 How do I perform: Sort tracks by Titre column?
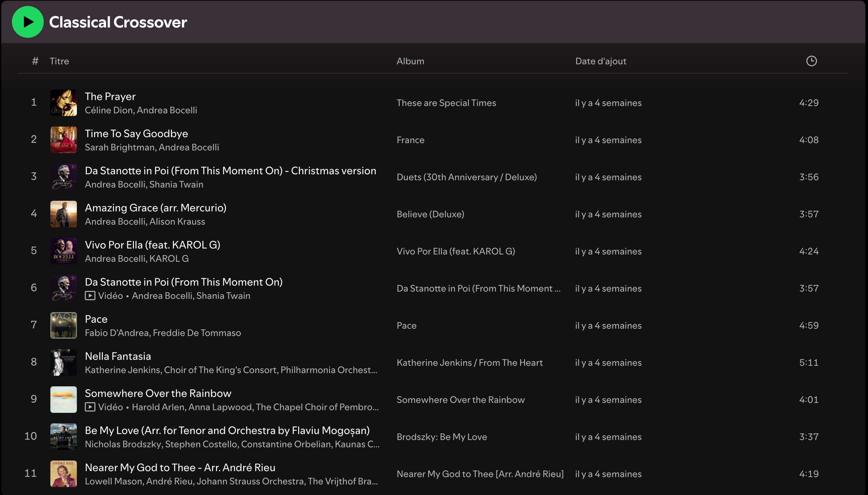[x=60, y=61]
